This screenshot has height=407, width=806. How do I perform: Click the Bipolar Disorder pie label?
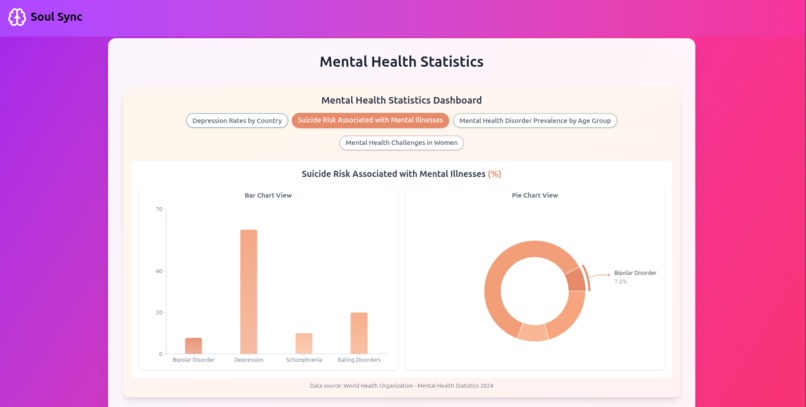pyautogui.click(x=635, y=273)
